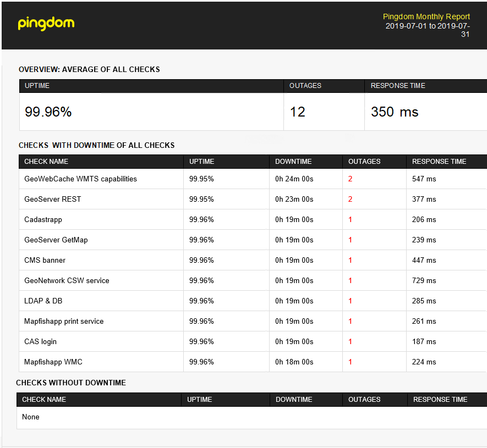Click the Checks With Downtime heading

(x=97, y=145)
